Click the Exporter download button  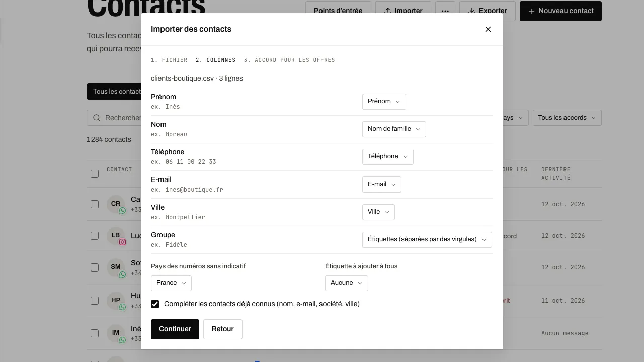click(x=488, y=11)
